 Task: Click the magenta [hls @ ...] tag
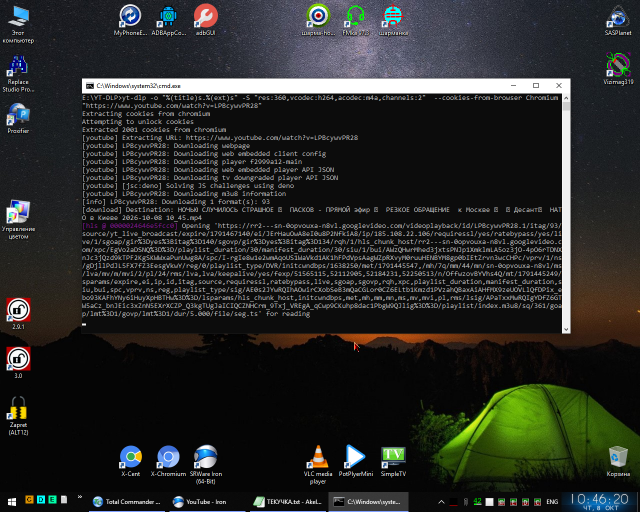pos(130,225)
